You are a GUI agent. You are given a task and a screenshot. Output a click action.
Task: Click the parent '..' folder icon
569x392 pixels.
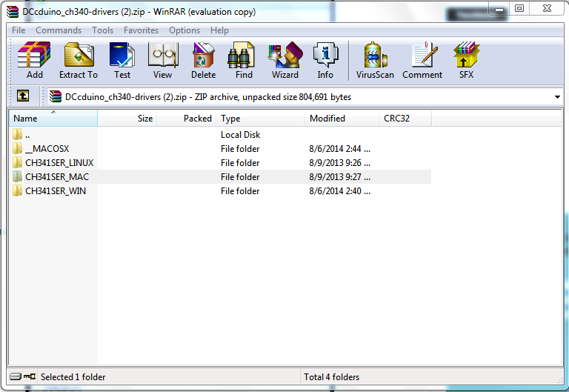[x=17, y=134]
